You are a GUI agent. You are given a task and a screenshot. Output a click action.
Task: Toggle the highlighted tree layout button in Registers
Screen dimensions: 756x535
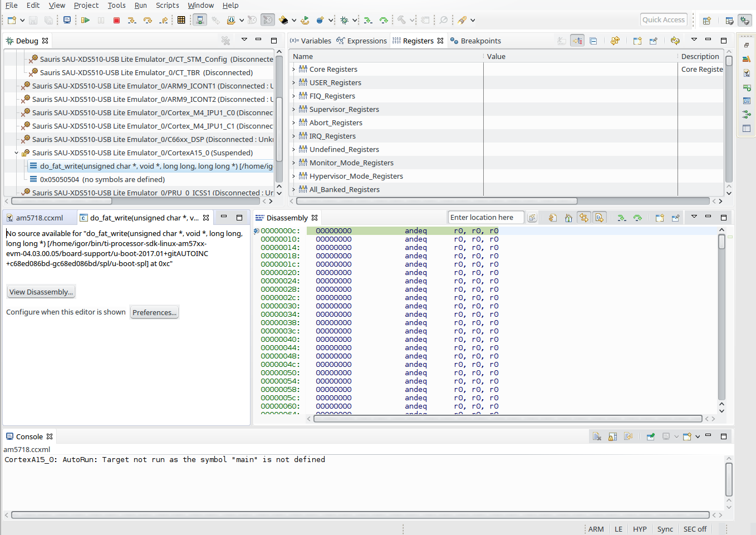577,41
